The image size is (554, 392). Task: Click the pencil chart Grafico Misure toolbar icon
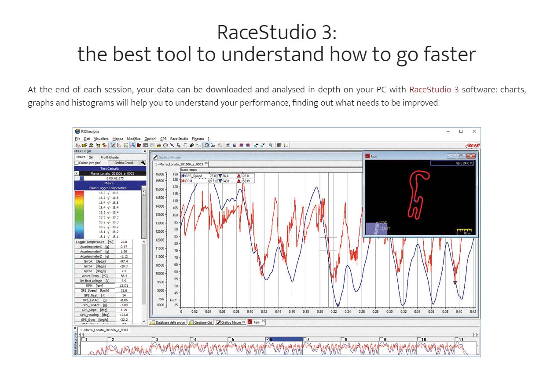coord(113,145)
